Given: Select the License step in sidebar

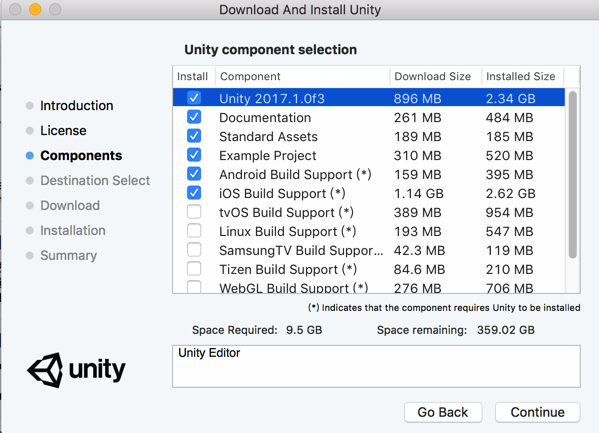Looking at the screenshot, I should tap(63, 131).
